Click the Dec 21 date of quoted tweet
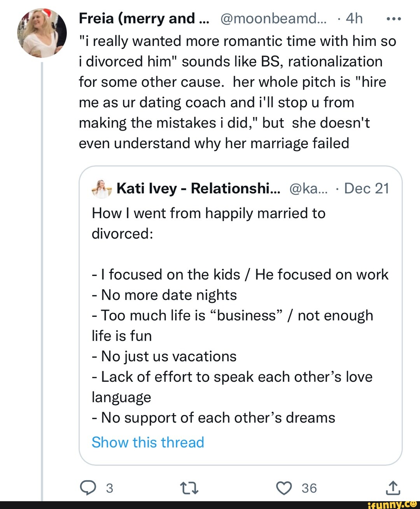Viewport: 420px width, 509px height. pos(366,188)
